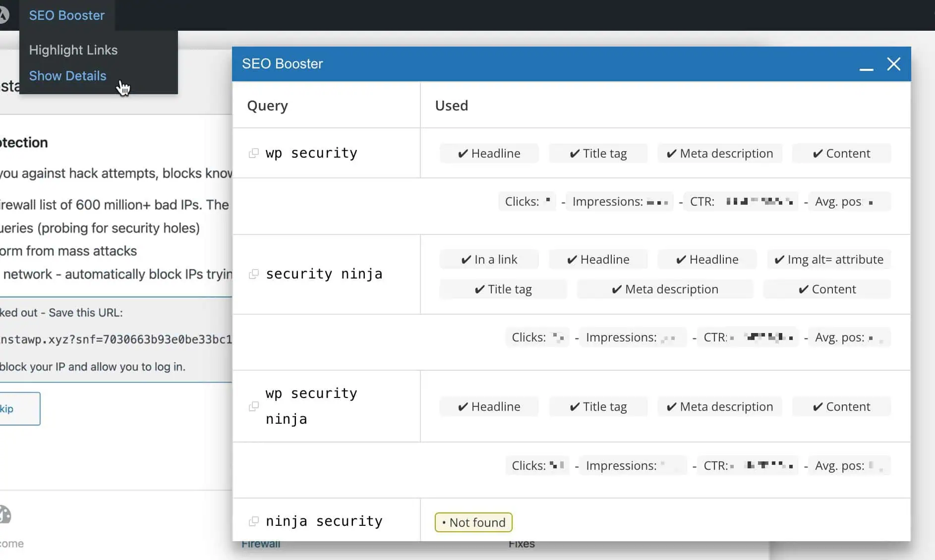Image resolution: width=935 pixels, height=560 pixels.
Task: Open the Firewall tab behind the panel
Action: click(x=261, y=544)
